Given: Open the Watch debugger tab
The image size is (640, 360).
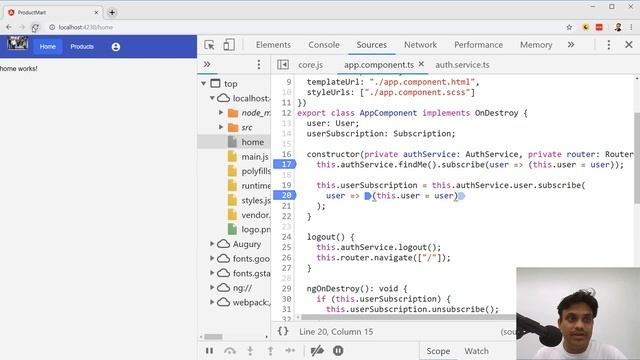Looking at the screenshot, I should pos(476,351).
